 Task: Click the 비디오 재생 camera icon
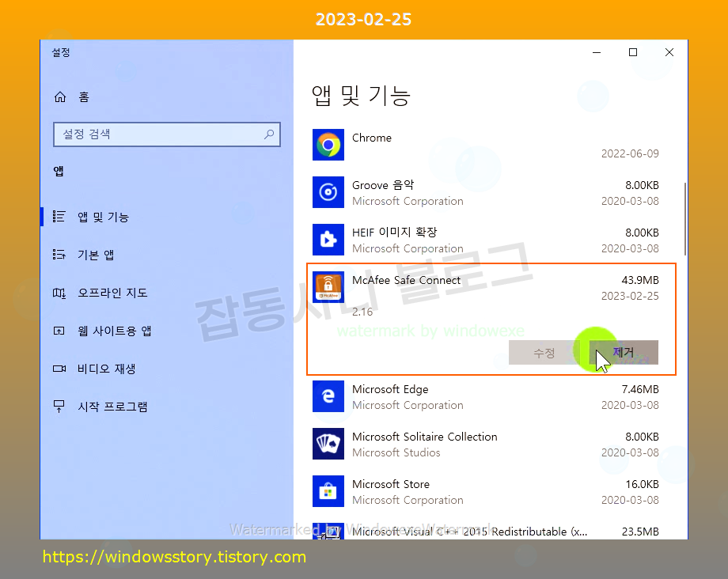tap(59, 369)
